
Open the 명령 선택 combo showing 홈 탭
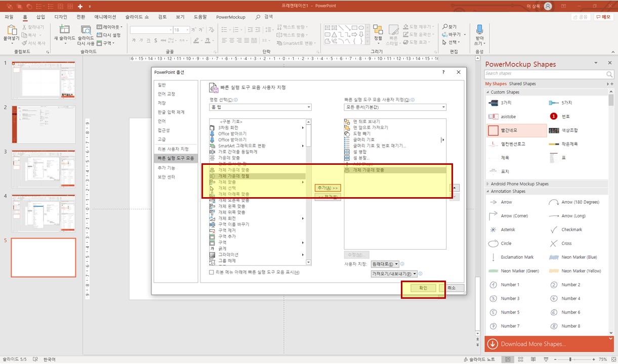(260, 107)
